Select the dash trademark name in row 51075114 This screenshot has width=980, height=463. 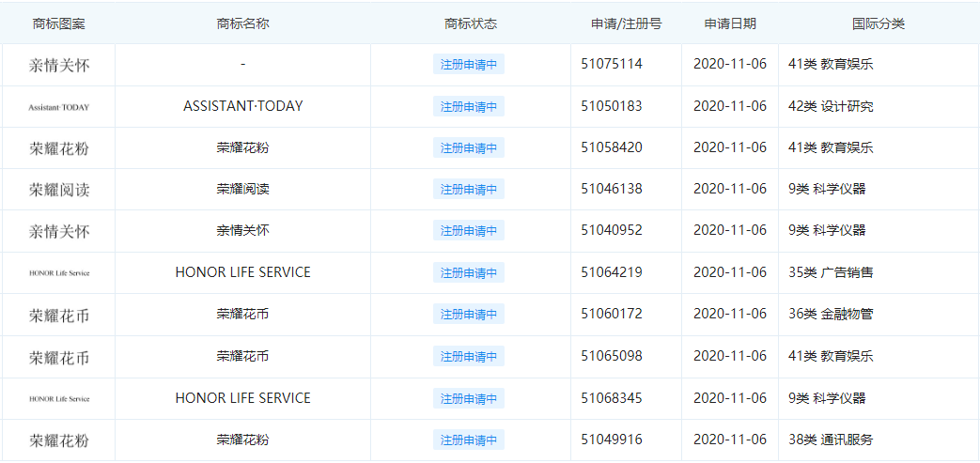pyautogui.click(x=242, y=64)
